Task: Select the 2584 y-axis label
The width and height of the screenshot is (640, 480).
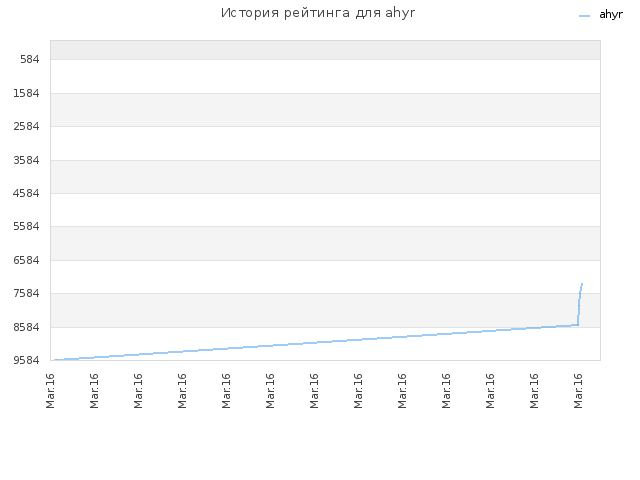Action: tap(27, 127)
